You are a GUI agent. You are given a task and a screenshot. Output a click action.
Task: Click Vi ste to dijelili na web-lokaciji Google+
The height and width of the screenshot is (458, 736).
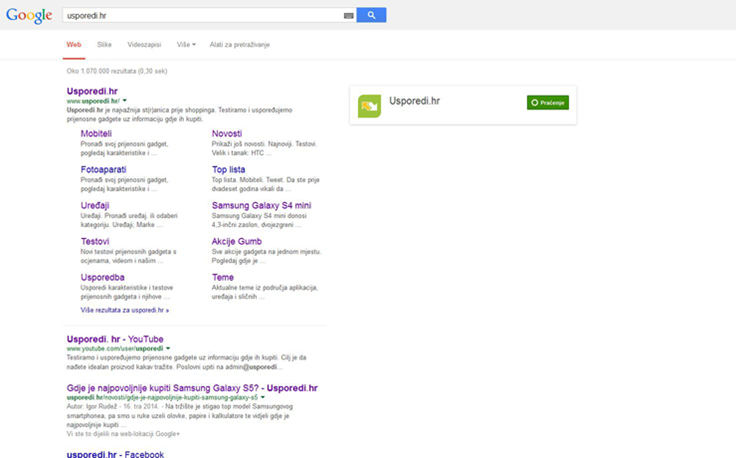coord(123,434)
